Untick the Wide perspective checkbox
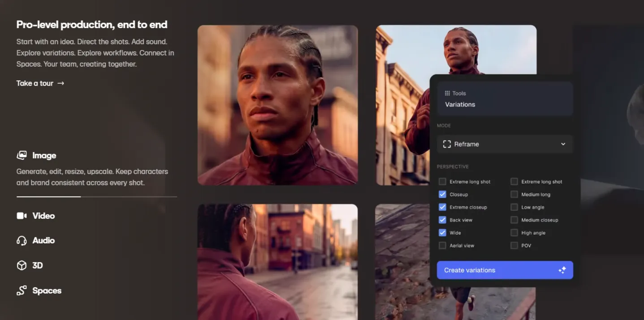644x320 pixels. (x=442, y=233)
